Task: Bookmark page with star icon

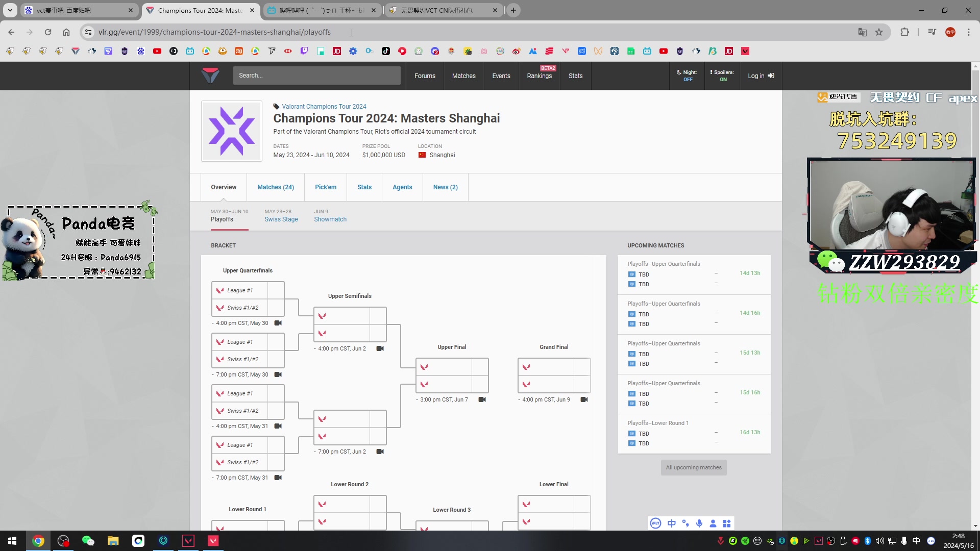Action: pos(879,32)
